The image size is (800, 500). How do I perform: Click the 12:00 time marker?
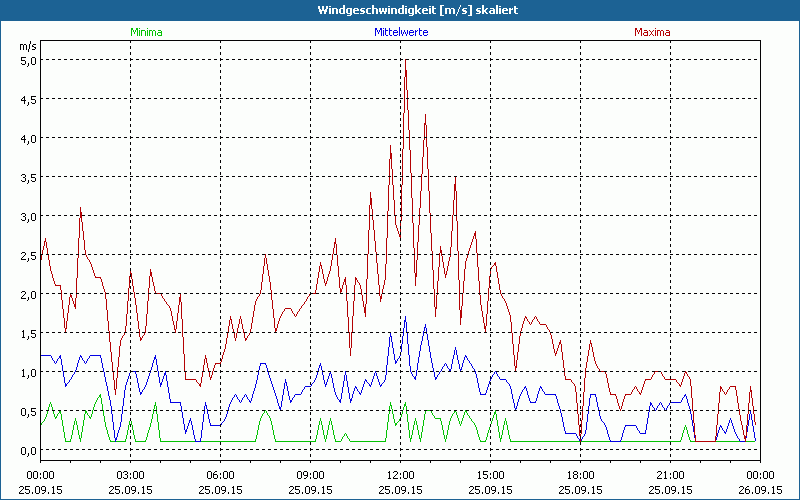click(x=401, y=475)
